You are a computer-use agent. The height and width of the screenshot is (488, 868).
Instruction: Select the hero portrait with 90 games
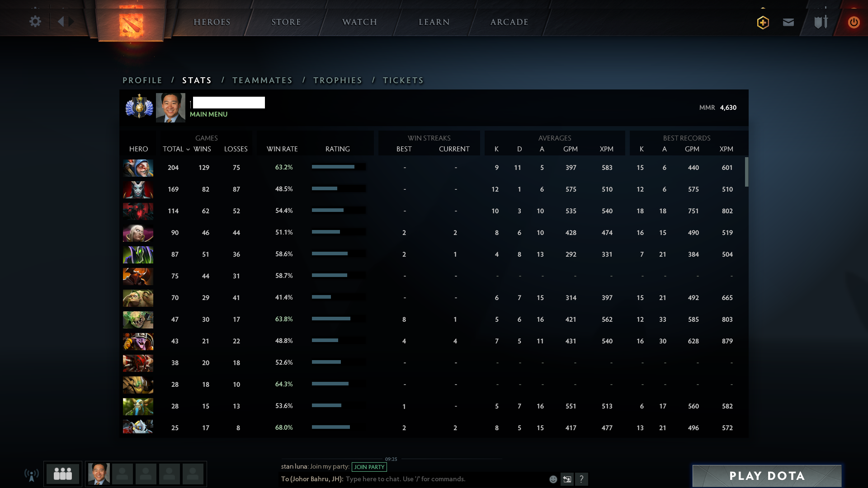[138, 233]
